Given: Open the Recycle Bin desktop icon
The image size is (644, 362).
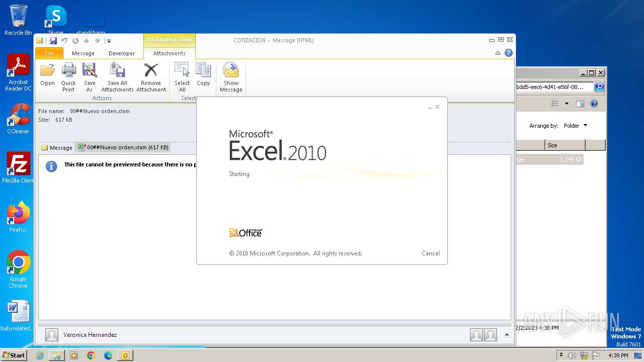Looking at the screenshot, I should (x=18, y=20).
